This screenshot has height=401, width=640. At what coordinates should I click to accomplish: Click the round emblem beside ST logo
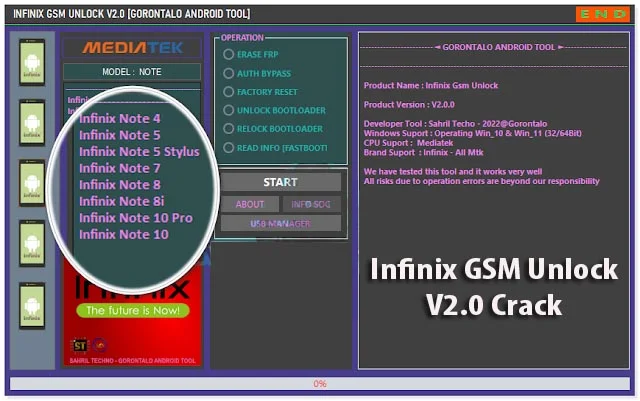pyautogui.click(x=100, y=345)
